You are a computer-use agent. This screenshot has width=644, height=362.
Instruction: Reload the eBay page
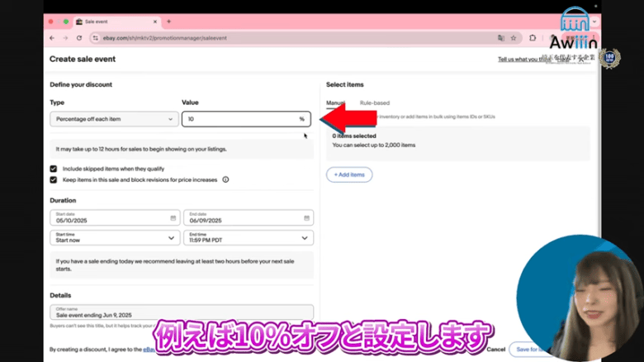(x=79, y=38)
